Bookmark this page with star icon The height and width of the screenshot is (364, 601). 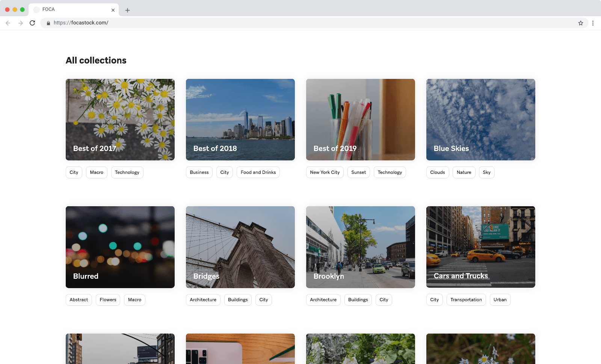(x=580, y=23)
